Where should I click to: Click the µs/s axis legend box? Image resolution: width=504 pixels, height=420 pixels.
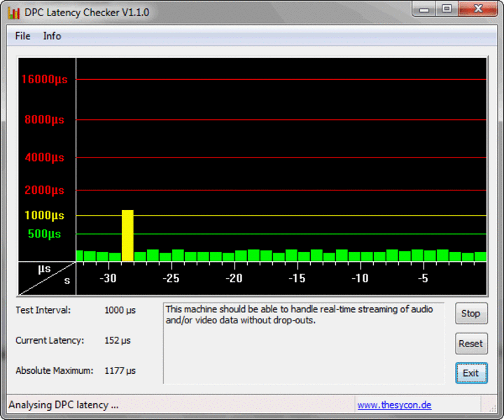click(x=47, y=278)
